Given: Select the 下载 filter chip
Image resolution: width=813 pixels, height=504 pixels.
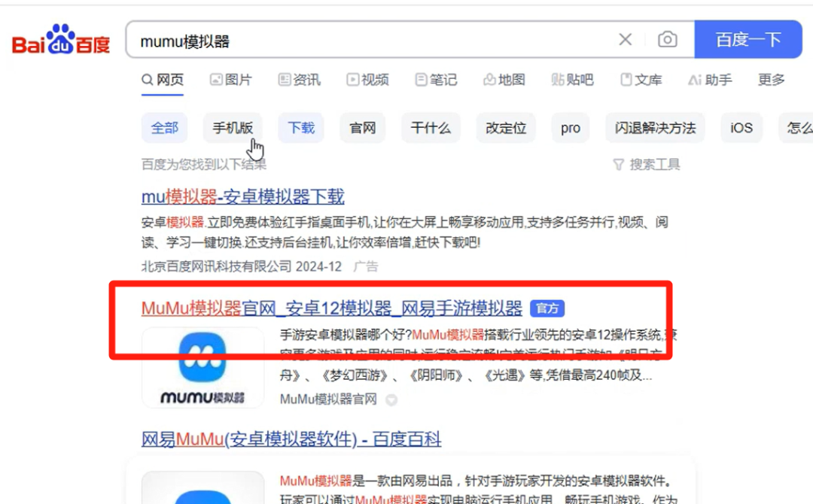Looking at the screenshot, I should [301, 127].
